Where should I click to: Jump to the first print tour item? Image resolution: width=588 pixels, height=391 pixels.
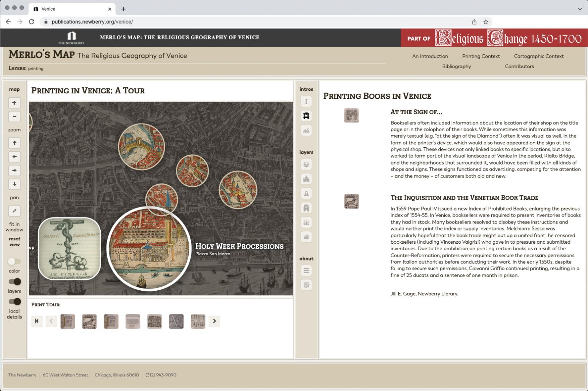(36, 321)
